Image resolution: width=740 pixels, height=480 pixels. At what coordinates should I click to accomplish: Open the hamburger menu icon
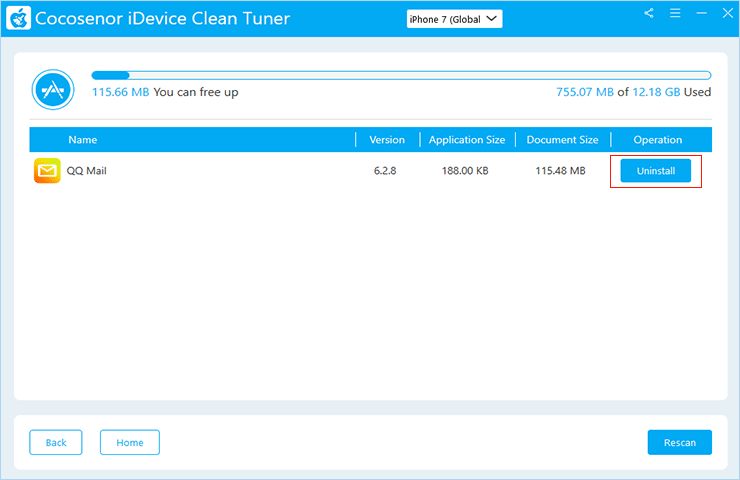(x=675, y=13)
